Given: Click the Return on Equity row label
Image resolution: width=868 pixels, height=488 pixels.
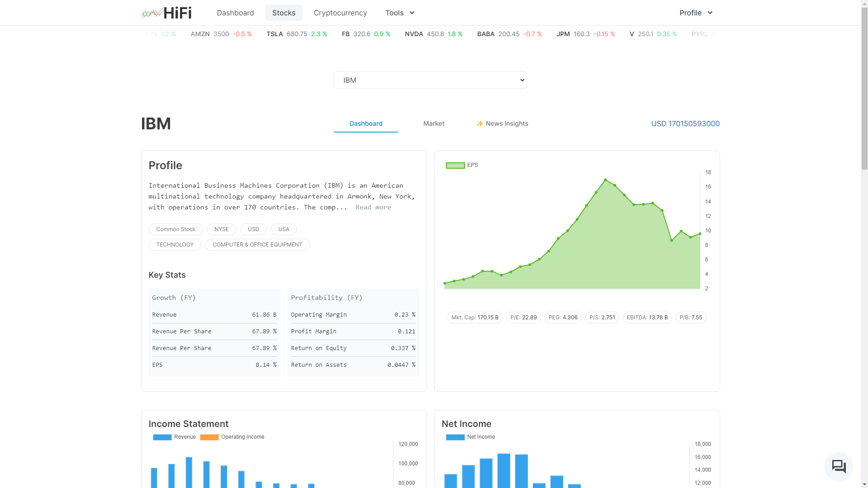Looking at the screenshot, I should 319,348.
